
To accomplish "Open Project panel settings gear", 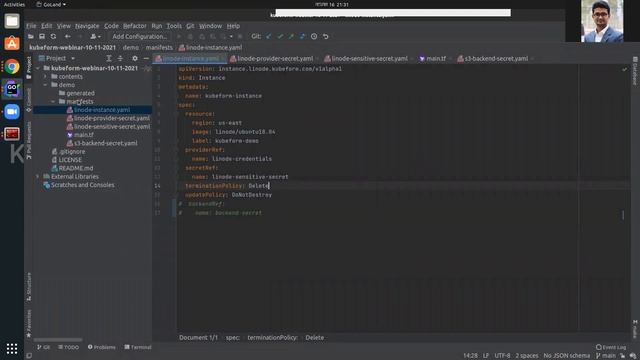I will (135, 58).
